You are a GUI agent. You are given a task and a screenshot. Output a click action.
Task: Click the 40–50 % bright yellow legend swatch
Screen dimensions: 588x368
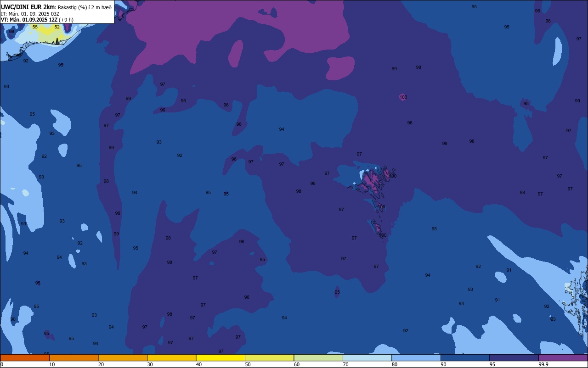click(x=220, y=357)
